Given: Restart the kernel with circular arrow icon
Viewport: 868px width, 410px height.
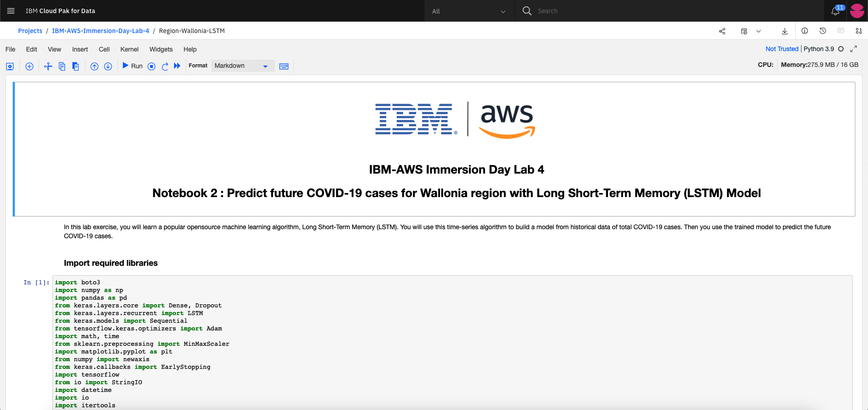Looking at the screenshot, I should [x=165, y=66].
